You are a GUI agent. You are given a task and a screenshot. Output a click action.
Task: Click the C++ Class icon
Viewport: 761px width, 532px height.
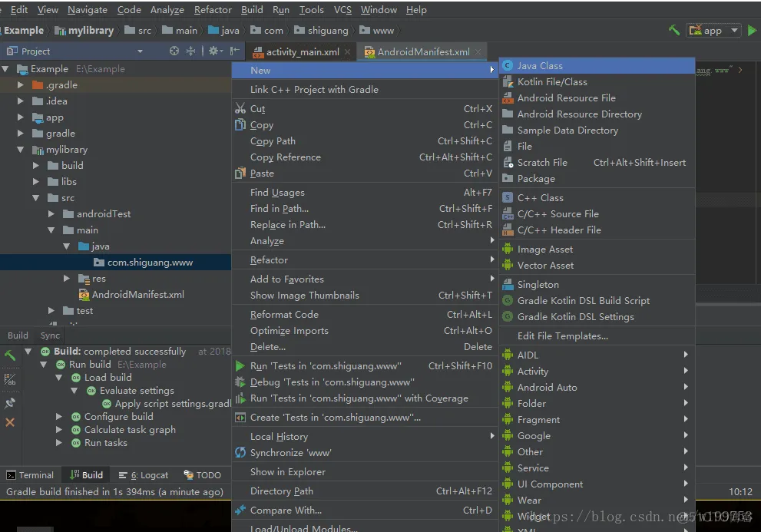click(507, 197)
